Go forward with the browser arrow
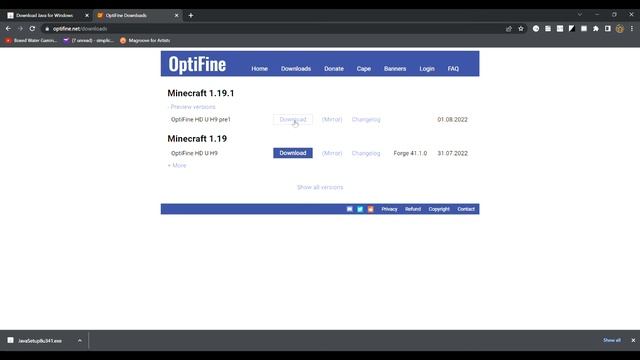Image resolution: width=640 pixels, height=360 pixels. 20,29
